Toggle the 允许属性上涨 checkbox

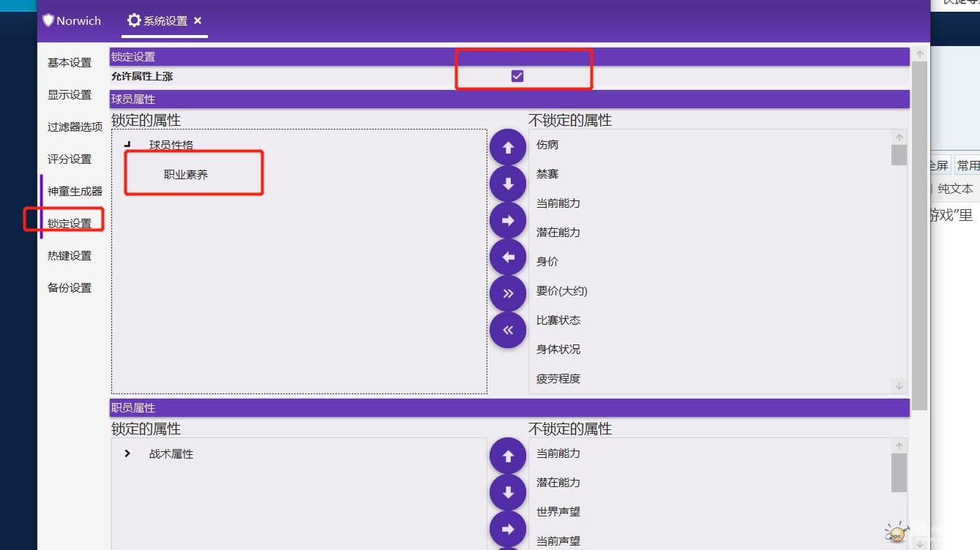pyautogui.click(x=517, y=76)
